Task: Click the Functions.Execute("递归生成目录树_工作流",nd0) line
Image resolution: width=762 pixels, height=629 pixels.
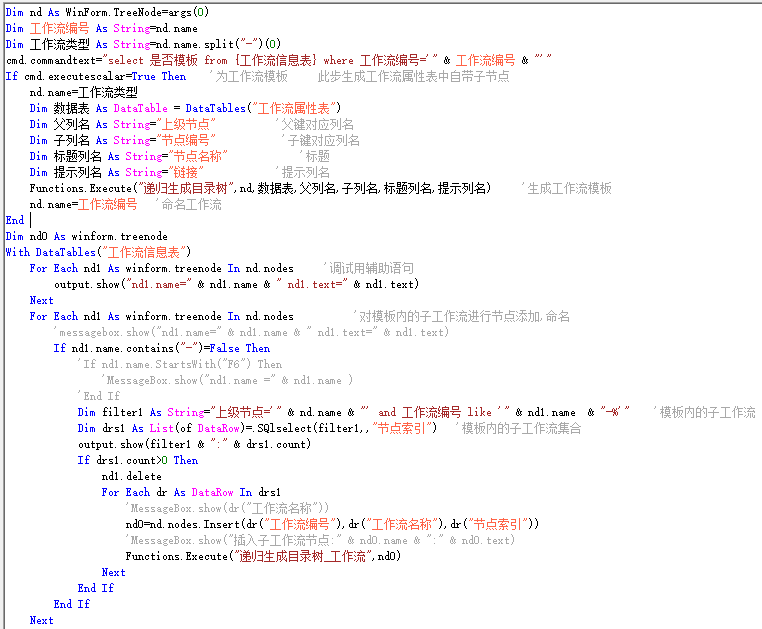Action: pos(263,556)
